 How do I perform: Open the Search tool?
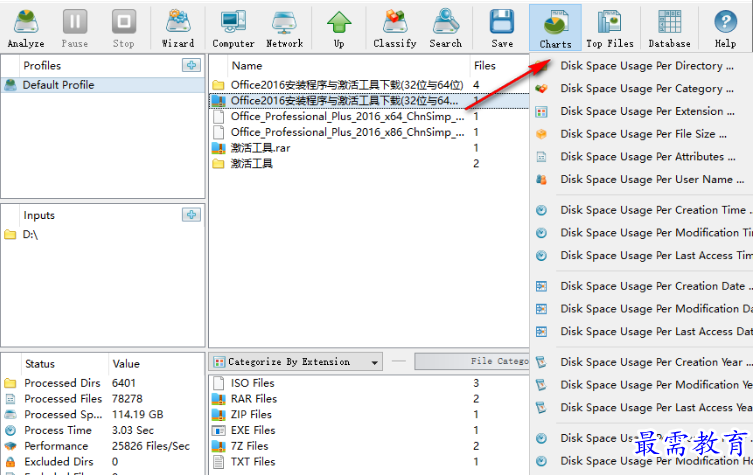pyautogui.click(x=446, y=28)
